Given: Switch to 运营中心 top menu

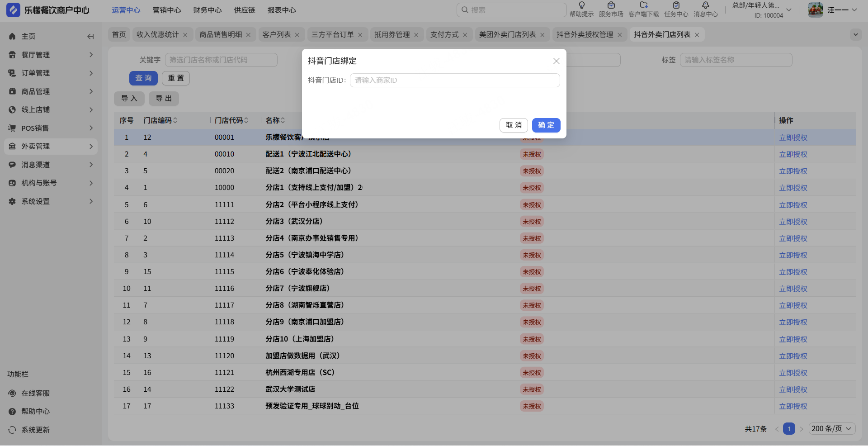Looking at the screenshot, I should 126,10.
